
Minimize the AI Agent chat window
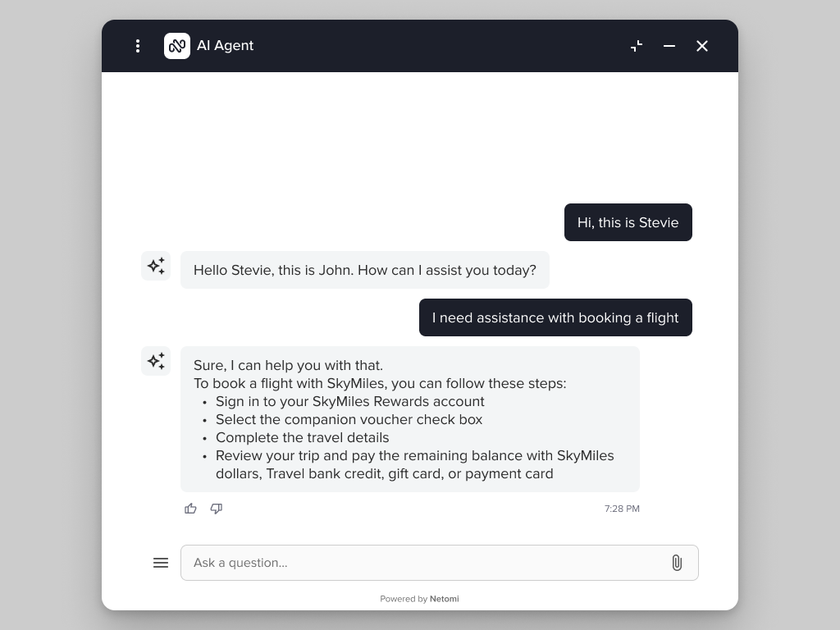click(x=669, y=46)
